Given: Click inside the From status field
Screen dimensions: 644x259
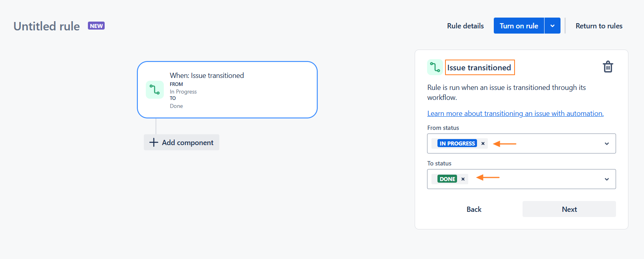Looking at the screenshot, I should pos(551,143).
